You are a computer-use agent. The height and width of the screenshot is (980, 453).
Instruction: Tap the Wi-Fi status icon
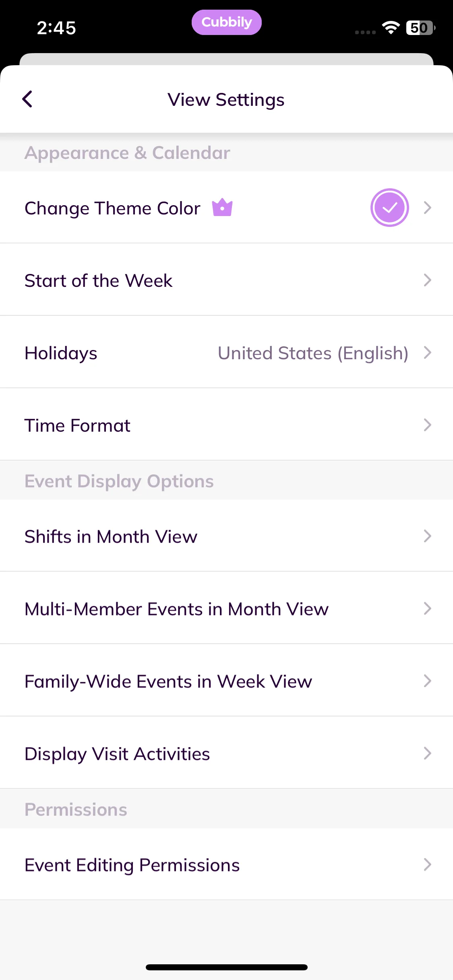(x=391, y=27)
